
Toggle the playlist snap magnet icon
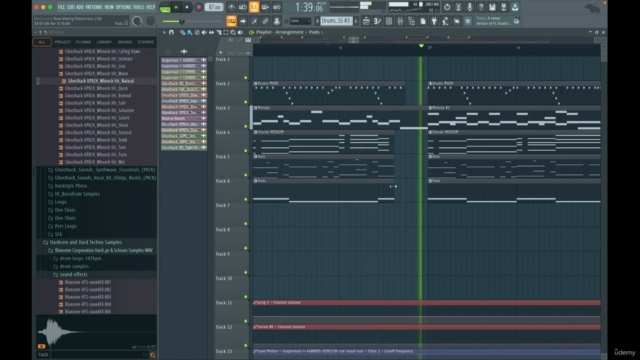click(171, 32)
